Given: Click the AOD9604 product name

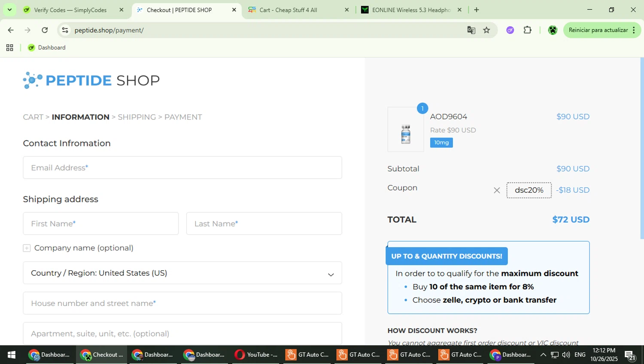Looking at the screenshot, I should point(449,117).
